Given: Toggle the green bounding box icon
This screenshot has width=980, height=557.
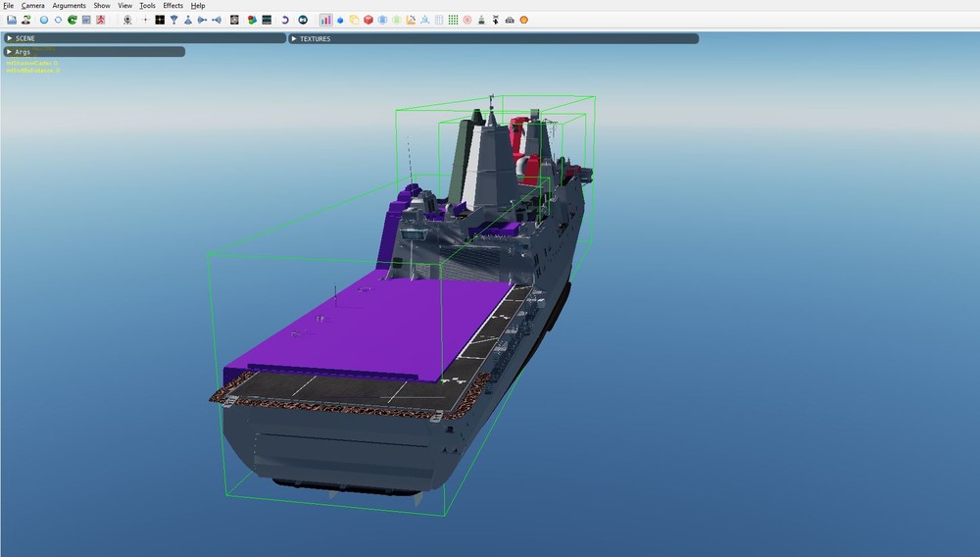Looking at the screenshot, I should (397, 20).
